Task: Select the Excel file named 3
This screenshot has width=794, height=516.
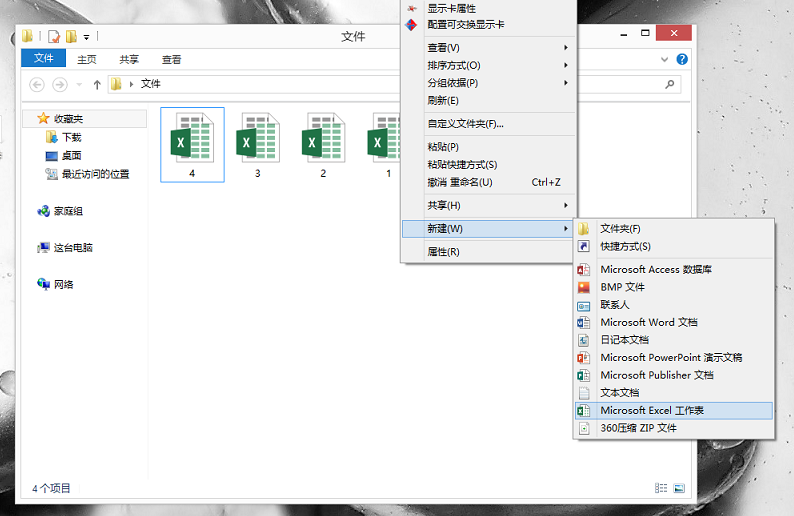Action: pyautogui.click(x=258, y=145)
